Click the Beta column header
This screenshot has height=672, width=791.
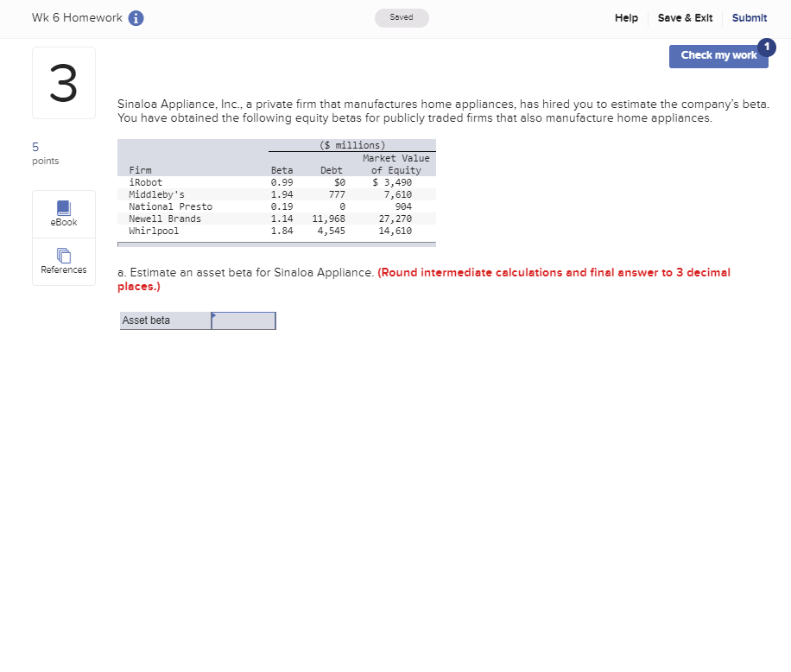[282, 170]
